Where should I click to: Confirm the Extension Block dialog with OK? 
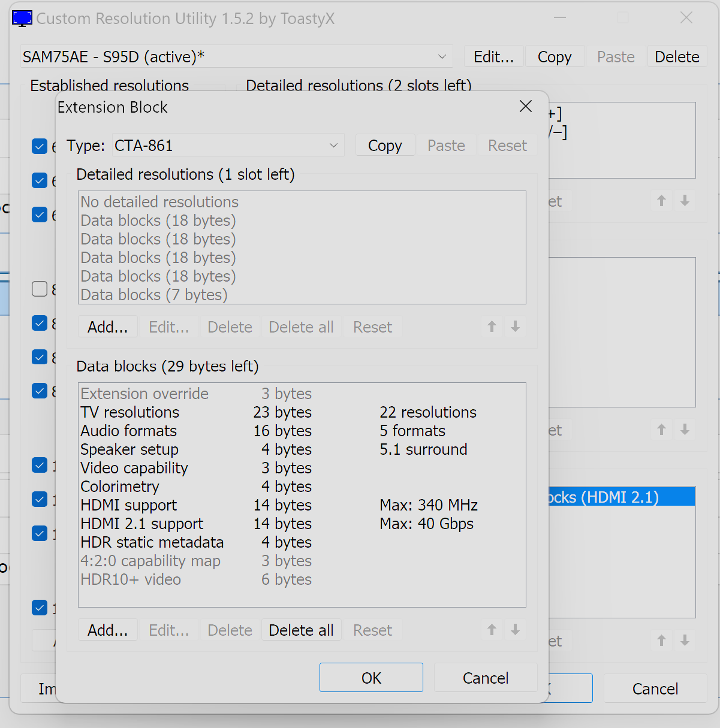tap(371, 678)
